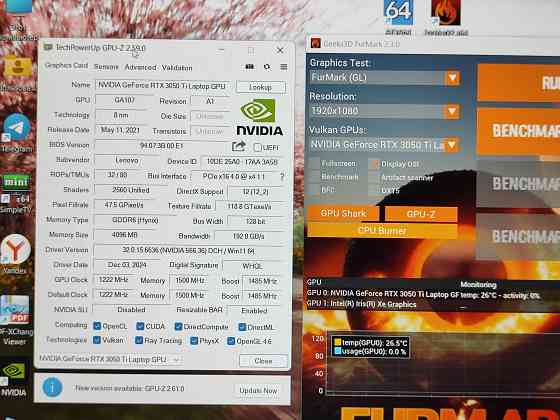
Task: Launch GPU Shark from FurMark
Action: (343, 213)
